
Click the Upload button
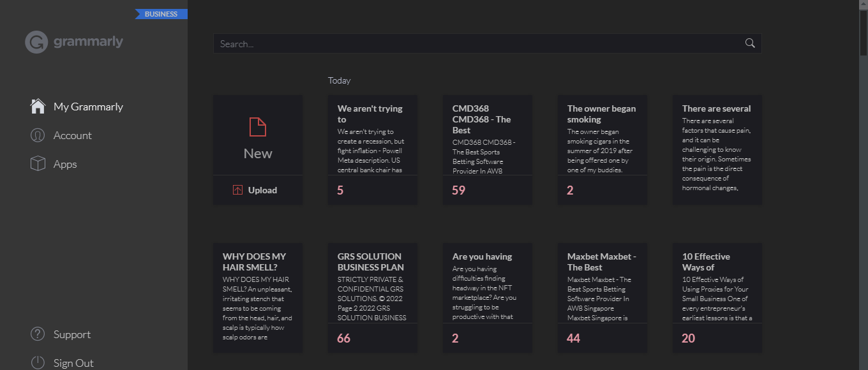(258, 190)
